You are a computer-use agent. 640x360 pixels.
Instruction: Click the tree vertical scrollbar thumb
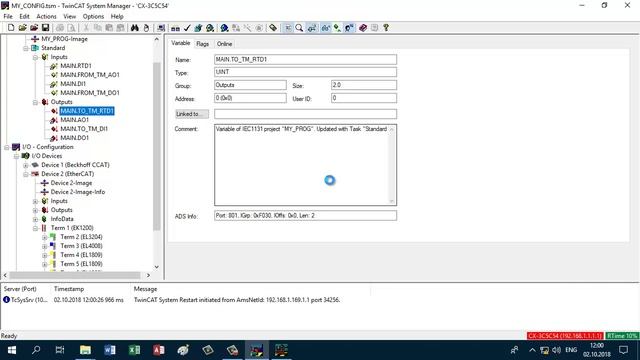[157, 147]
